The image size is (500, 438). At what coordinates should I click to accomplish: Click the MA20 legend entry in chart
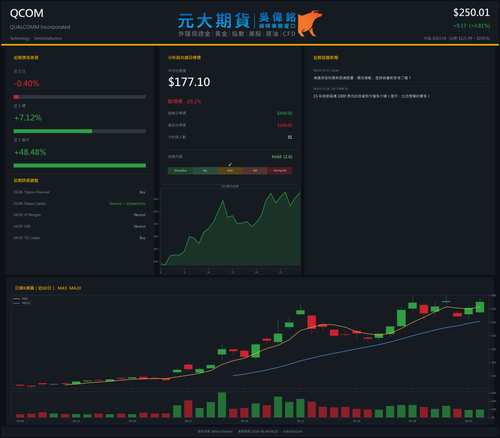pyautogui.click(x=22, y=303)
